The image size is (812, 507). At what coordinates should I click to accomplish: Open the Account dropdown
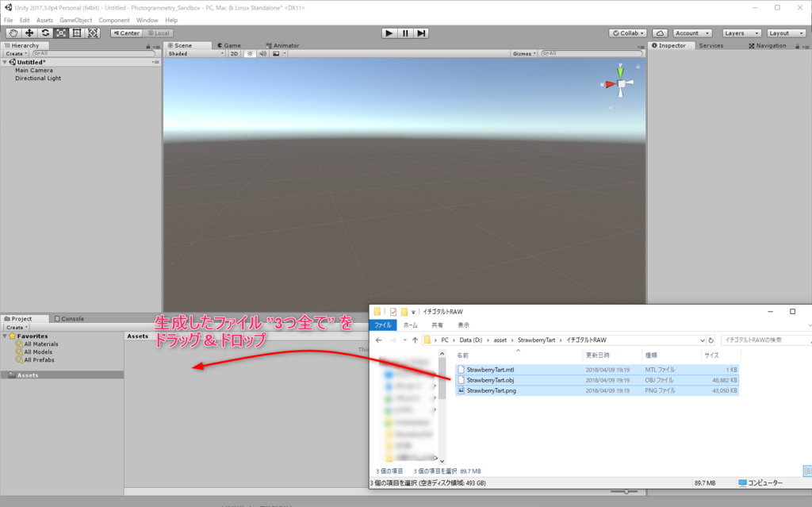pos(692,33)
